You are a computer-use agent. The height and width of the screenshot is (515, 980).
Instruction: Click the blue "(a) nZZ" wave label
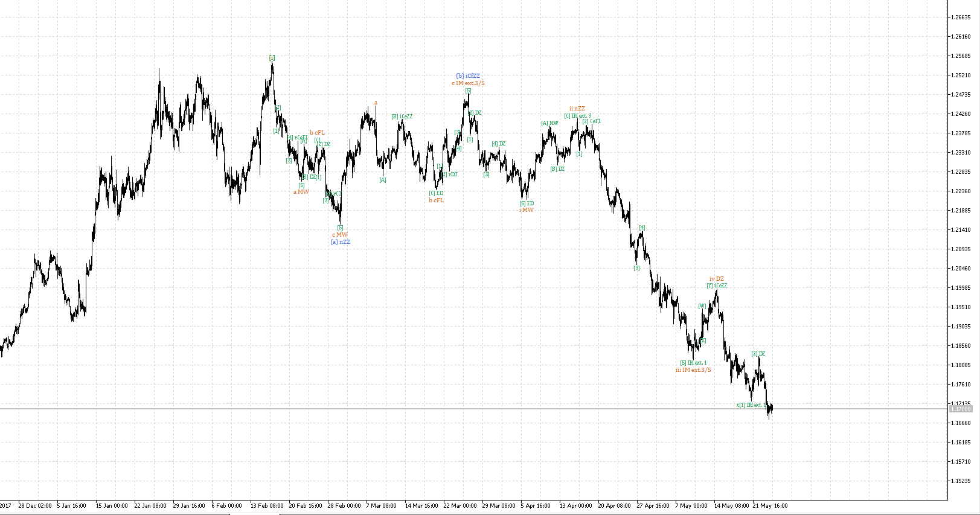[x=340, y=242]
